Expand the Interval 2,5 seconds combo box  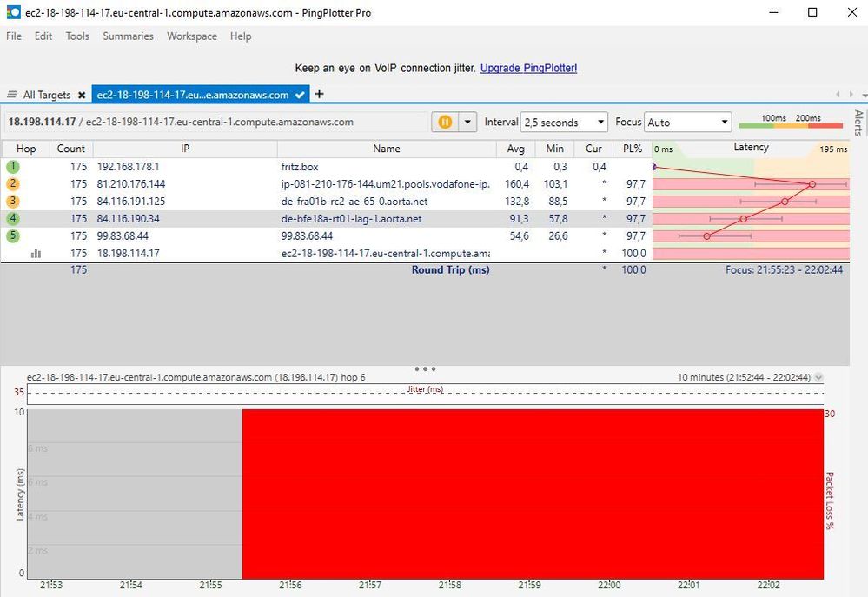564,122
